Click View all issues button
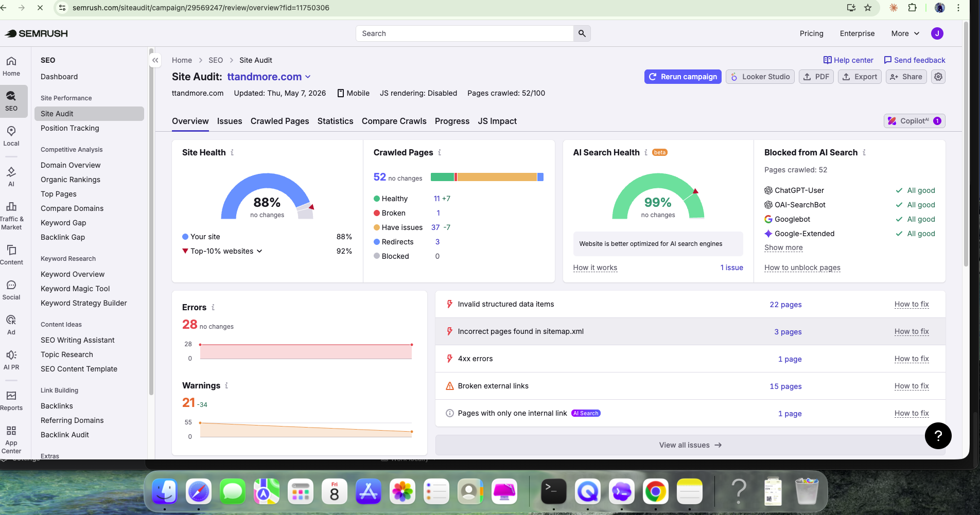980x515 pixels. click(690, 445)
